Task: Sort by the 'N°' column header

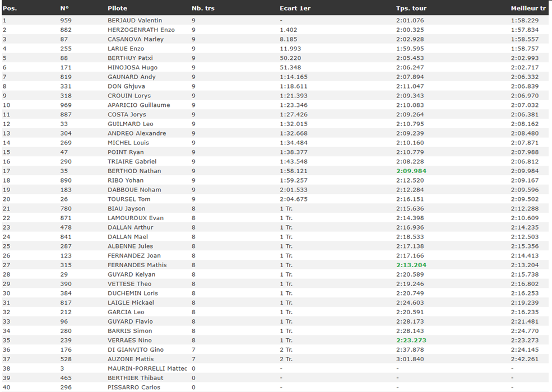Action: tap(64, 8)
